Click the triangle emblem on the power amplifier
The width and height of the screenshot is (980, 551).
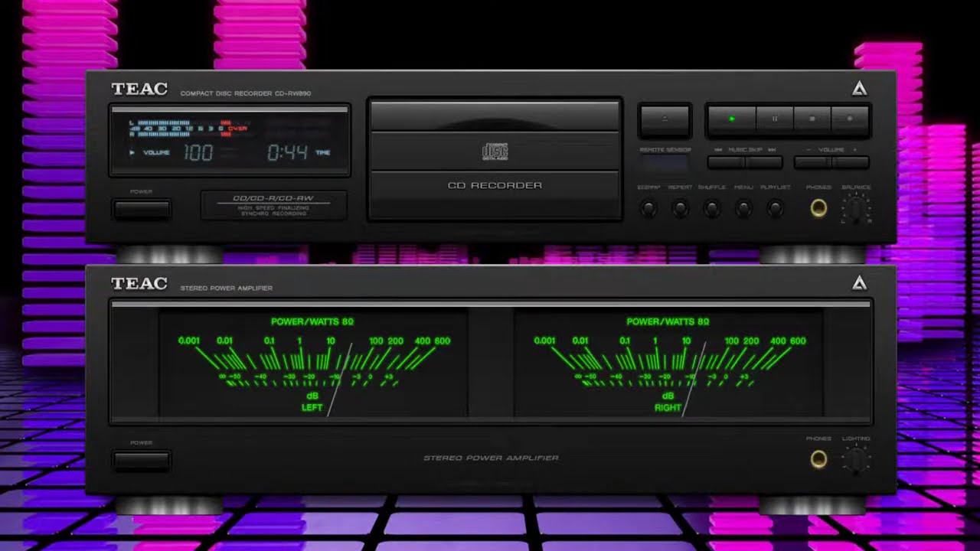click(860, 283)
